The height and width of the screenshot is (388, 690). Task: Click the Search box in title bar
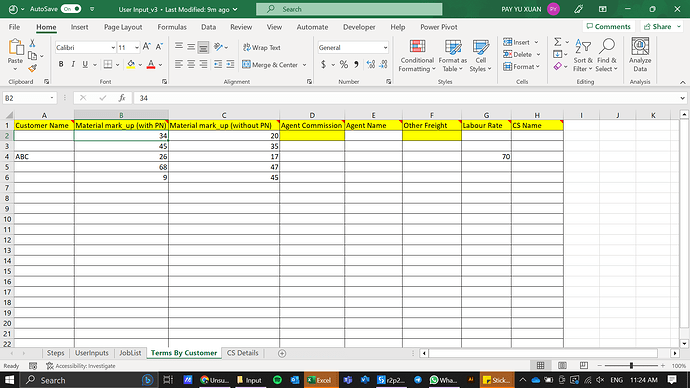pyautogui.click(x=349, y=9)
